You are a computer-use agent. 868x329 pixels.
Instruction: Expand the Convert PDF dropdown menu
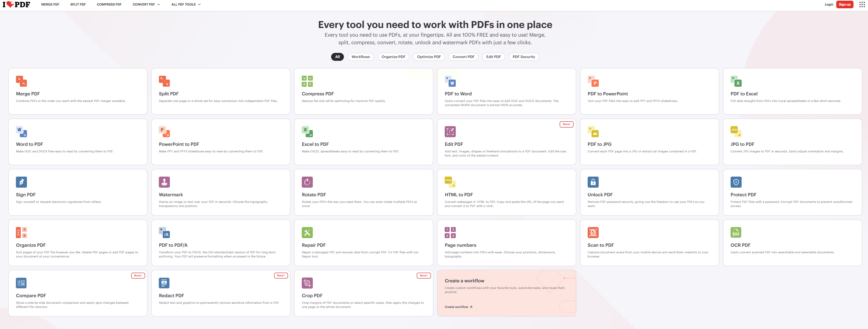(146, 4)
